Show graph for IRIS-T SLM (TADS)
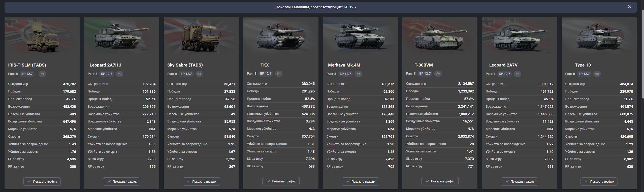Viewport: 644px width, 192px height. pyautogui.click(x=42, y=181)
